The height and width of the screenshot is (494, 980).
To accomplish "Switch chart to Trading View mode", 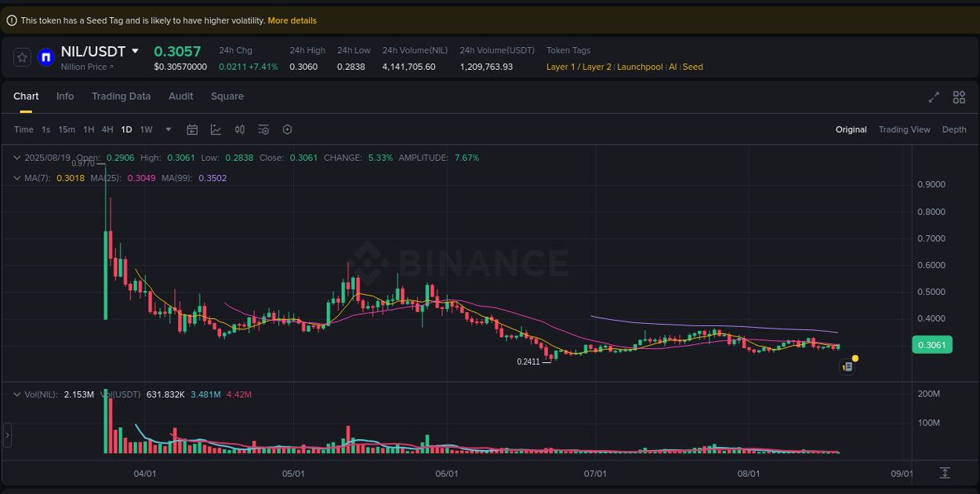I will [904, 129].
